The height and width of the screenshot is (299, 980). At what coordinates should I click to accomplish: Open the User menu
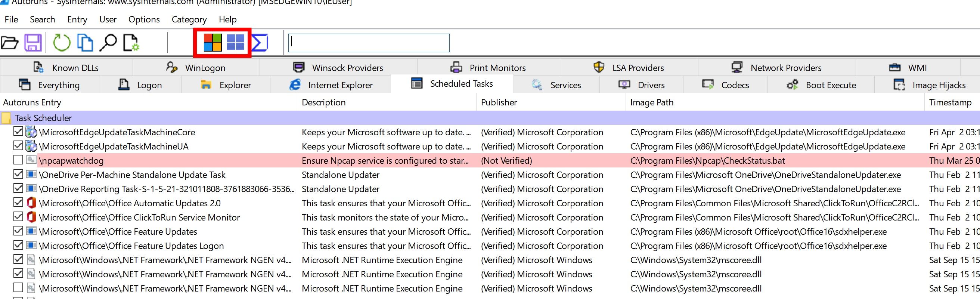pos(108,19)
